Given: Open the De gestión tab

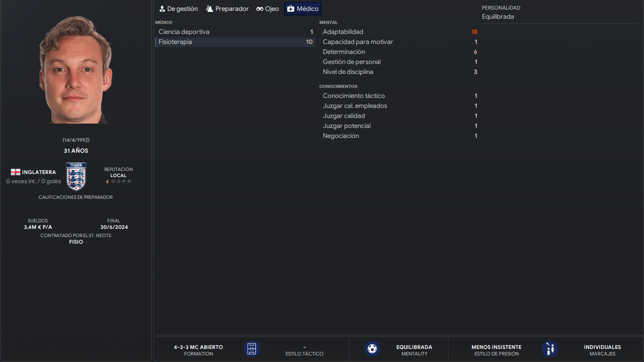Looking at the screenshot, I should click(x=179, y=9).
